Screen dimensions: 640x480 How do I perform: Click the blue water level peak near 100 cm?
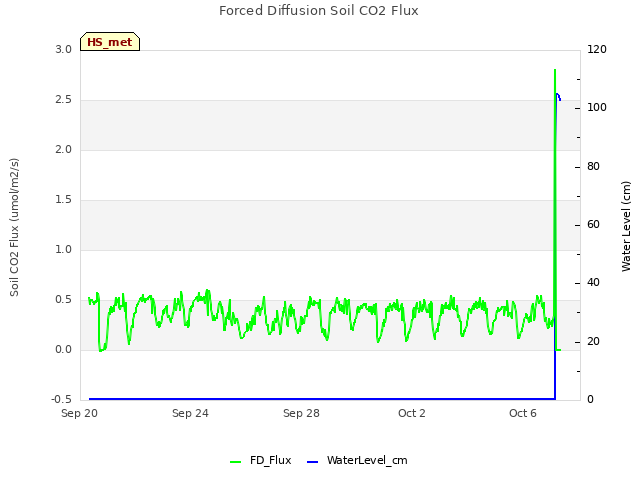click(558, 96)
